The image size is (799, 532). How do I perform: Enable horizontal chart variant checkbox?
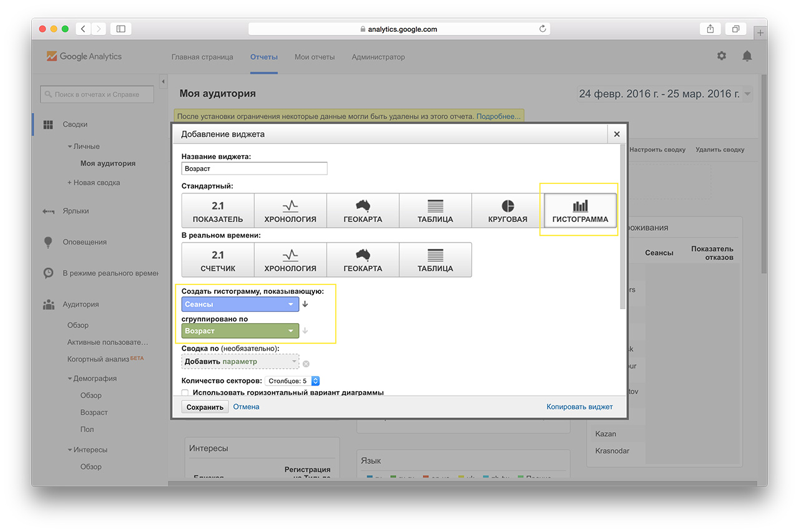point(185,393)
